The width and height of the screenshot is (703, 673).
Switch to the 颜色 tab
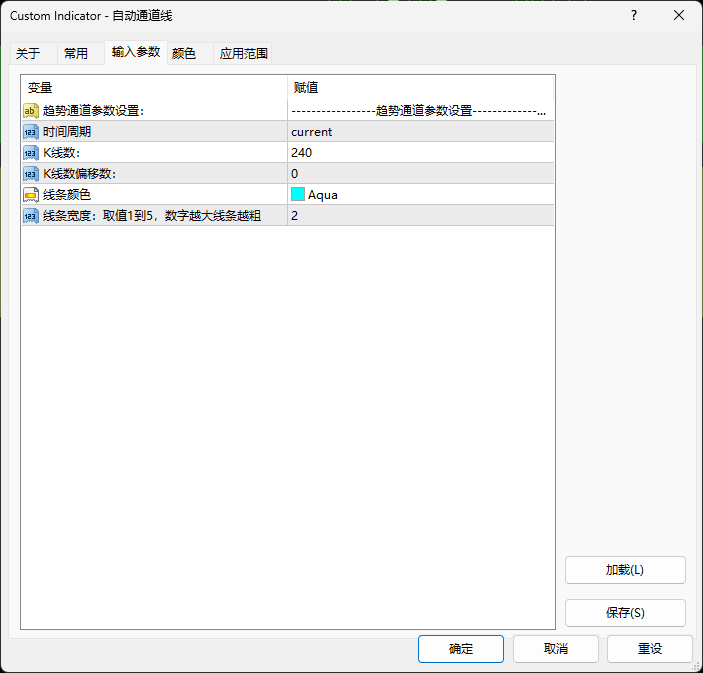pos(184,54)
